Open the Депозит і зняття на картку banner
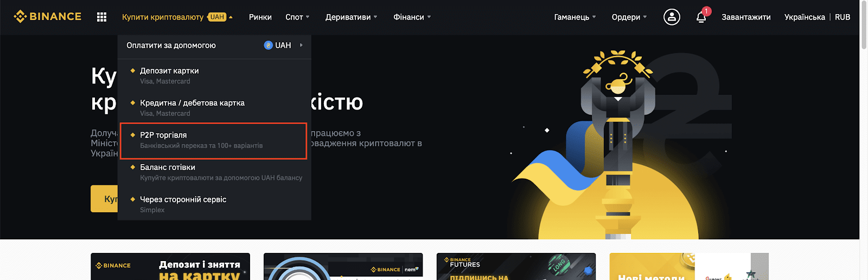This screenshot has height=280, width=868. (170, 266)
